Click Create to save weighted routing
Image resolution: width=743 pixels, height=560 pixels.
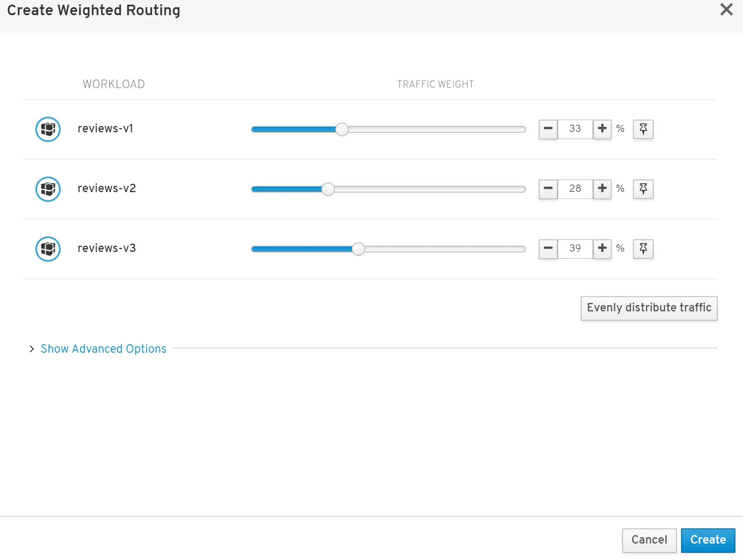(708, 540)
